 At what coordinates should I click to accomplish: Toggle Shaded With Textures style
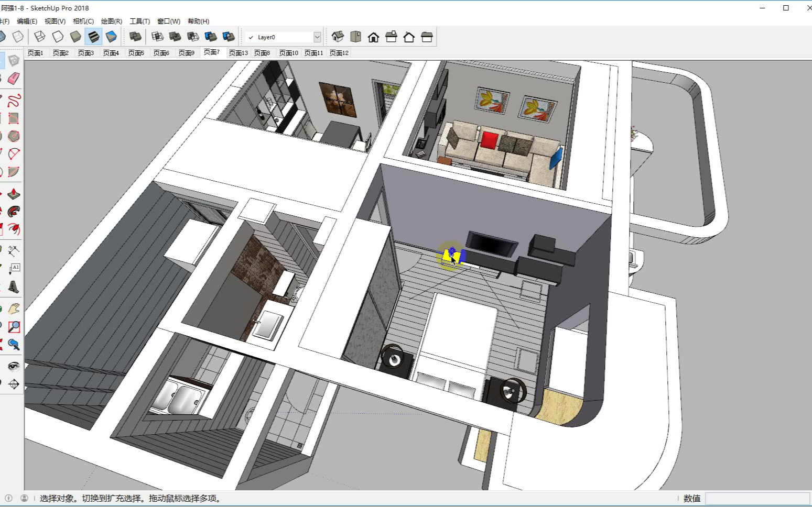pos(93,37)
